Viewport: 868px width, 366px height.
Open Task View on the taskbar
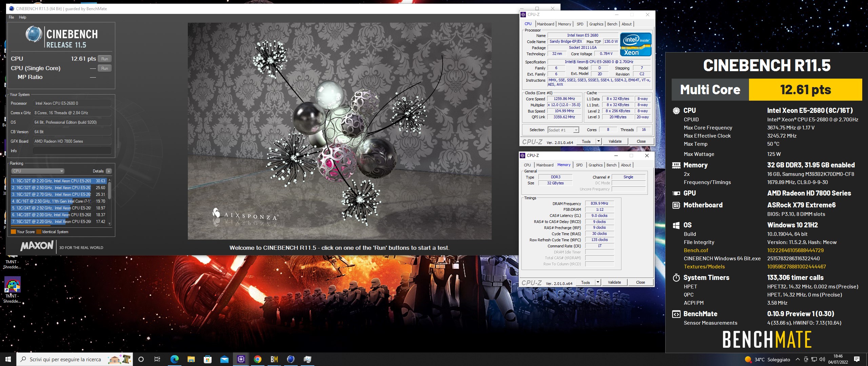(157, 359)
